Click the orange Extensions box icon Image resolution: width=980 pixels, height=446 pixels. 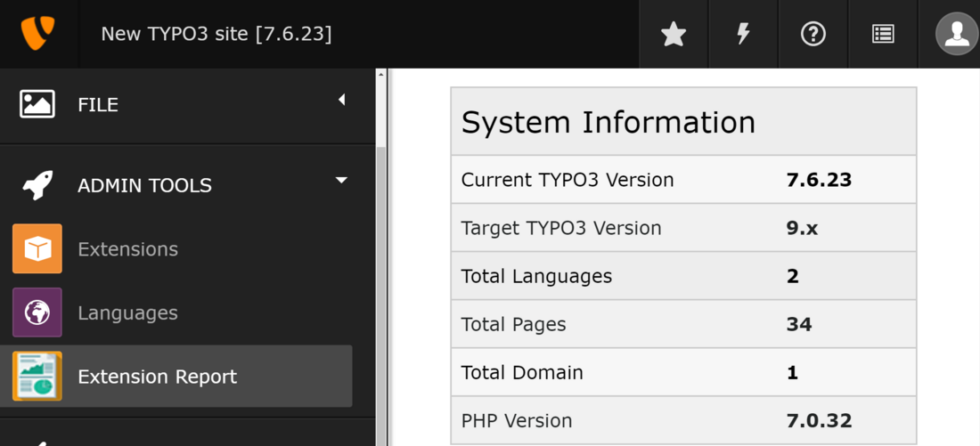click(37, 248)
